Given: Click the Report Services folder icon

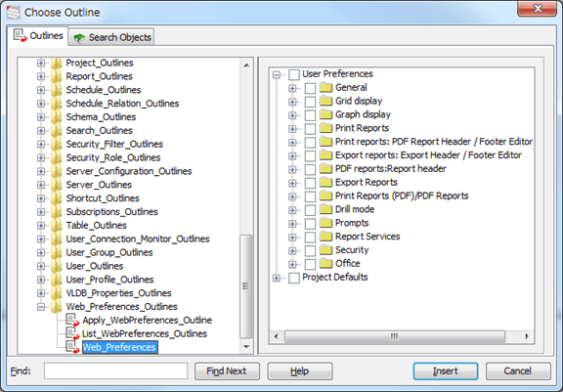Looking at the screenshot, I should 325,237.
